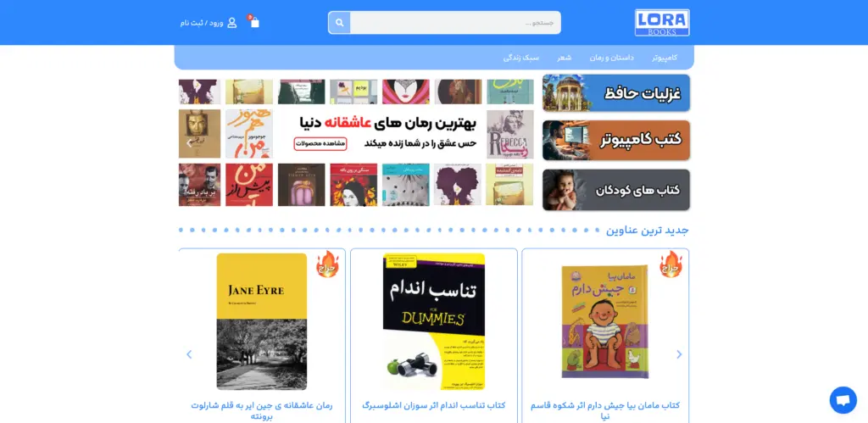Image resolution: width=868 pixels, height=423 pixels.
Task: Click the user account icon
Action: point(232,23)
